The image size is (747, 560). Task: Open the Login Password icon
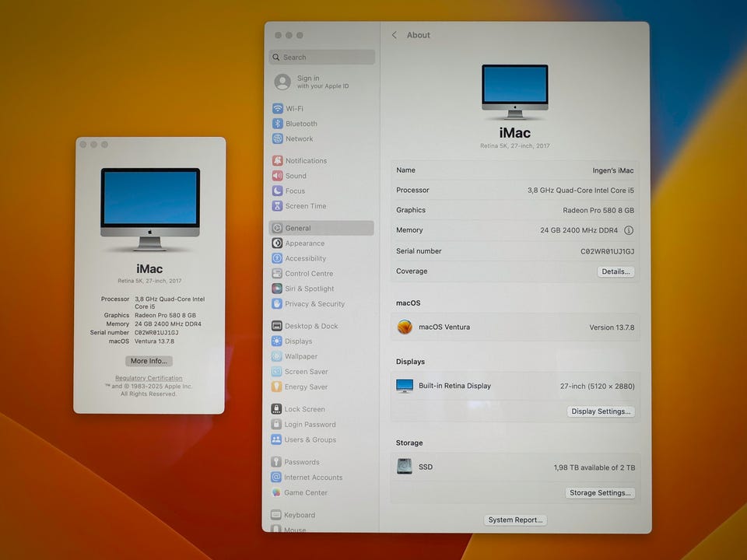pos(276,425)
